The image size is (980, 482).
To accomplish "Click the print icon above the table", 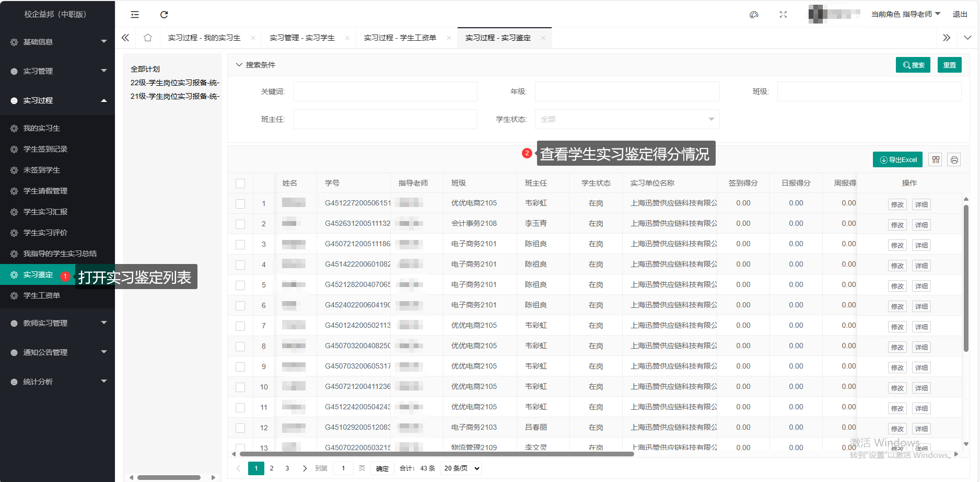I will click(954, 160).
